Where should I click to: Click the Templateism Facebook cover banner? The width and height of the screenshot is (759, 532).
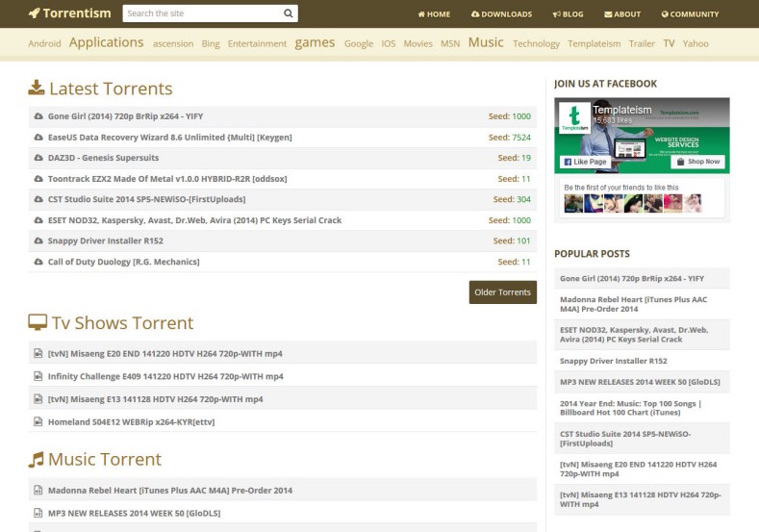(x=642, y=136)
